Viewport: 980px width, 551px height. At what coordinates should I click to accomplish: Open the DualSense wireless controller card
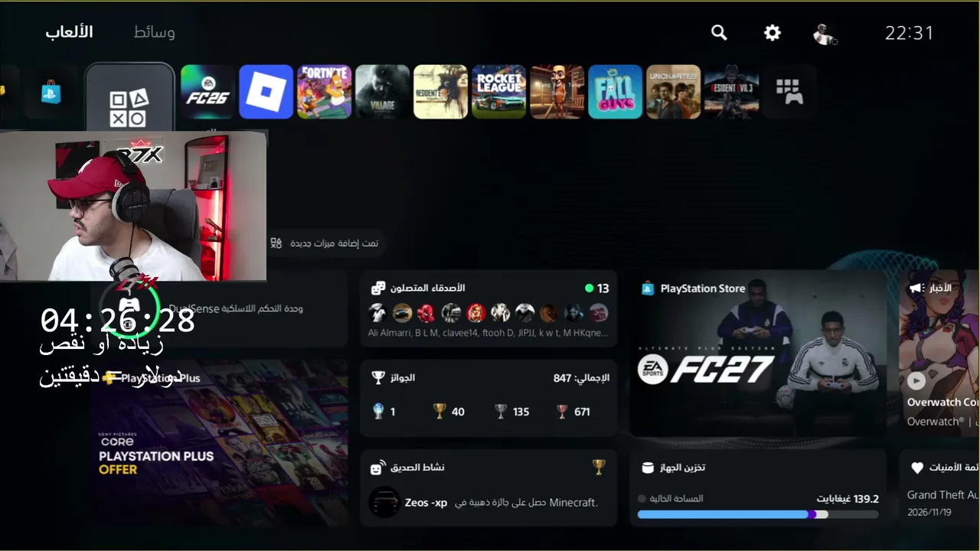click(219, 309)
